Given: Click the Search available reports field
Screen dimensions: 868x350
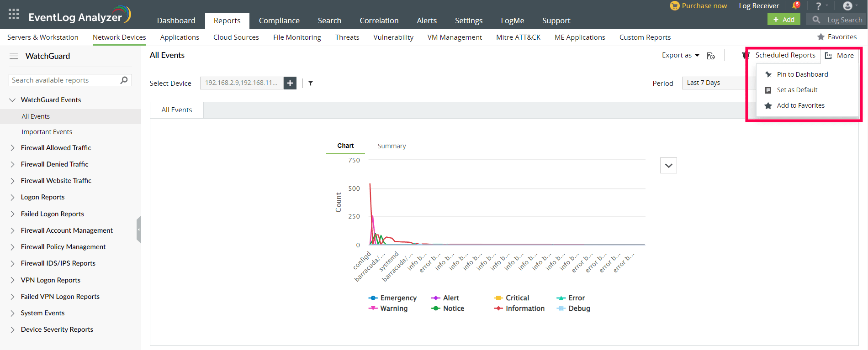Looking at the screenshot, I should pyautogui.click(x=64, y=80).
